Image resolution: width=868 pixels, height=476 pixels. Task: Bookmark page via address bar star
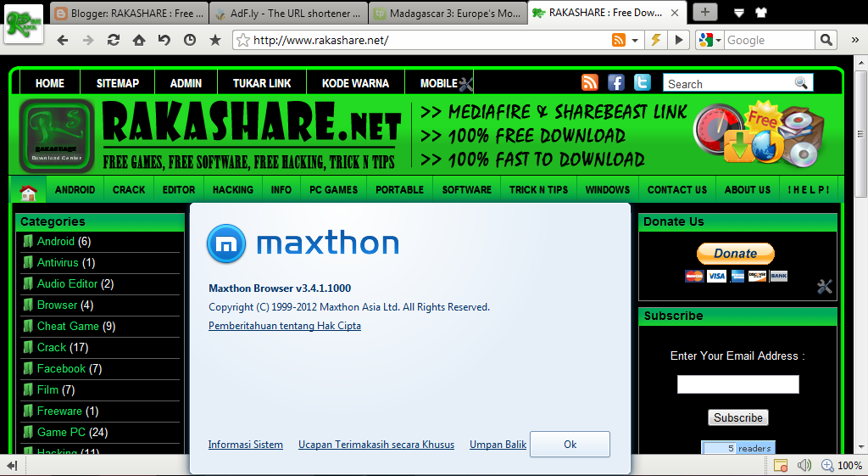point(242,40)
